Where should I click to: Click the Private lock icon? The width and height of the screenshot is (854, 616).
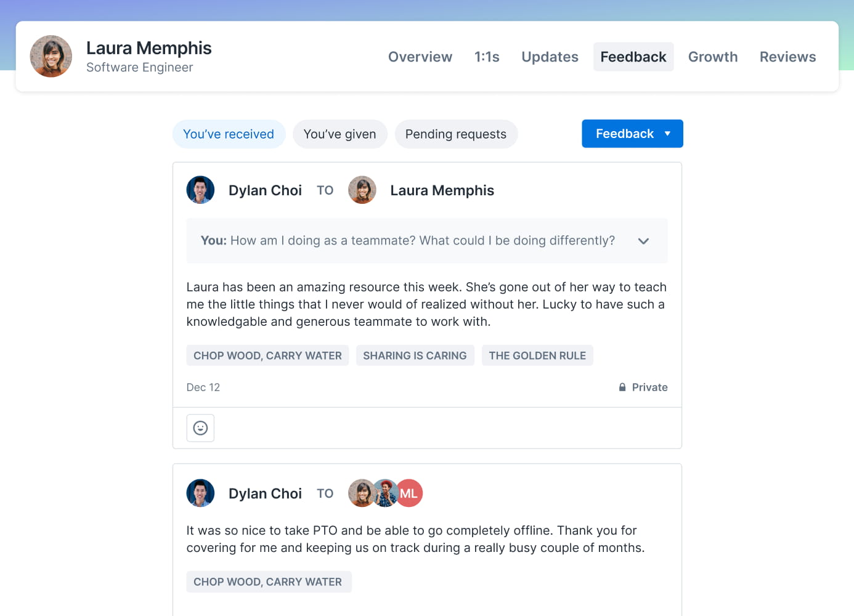click(622, 387)
